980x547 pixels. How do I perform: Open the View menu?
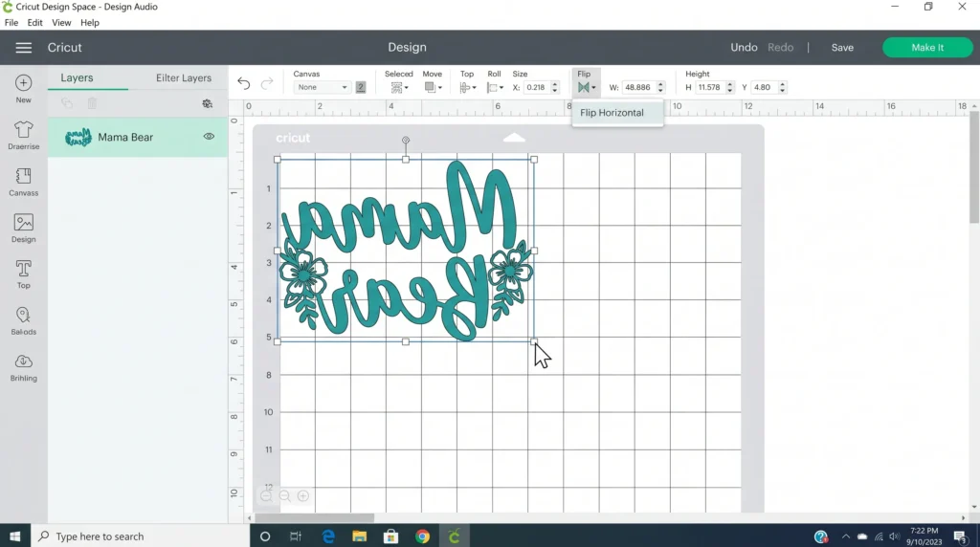[x=61, y=23]
